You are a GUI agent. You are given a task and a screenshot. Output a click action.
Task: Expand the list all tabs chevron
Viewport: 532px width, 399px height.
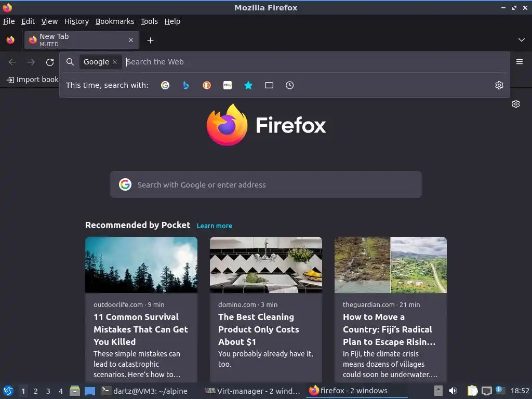pyautogui.click(x=522, y=40)
